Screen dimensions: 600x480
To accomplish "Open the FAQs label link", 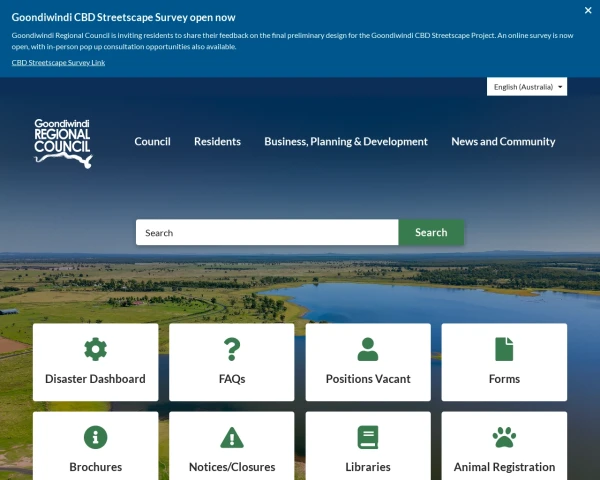I will tap(232, 379).
